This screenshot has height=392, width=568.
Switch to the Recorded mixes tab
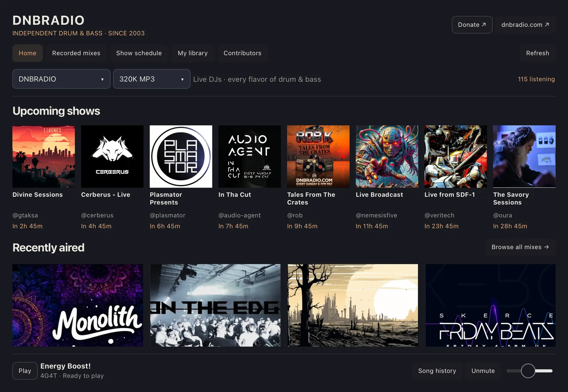76,53
